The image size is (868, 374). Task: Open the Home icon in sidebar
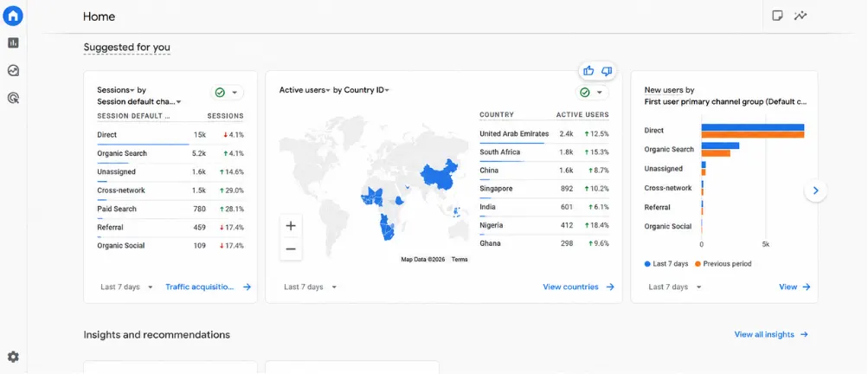(13, 16)
